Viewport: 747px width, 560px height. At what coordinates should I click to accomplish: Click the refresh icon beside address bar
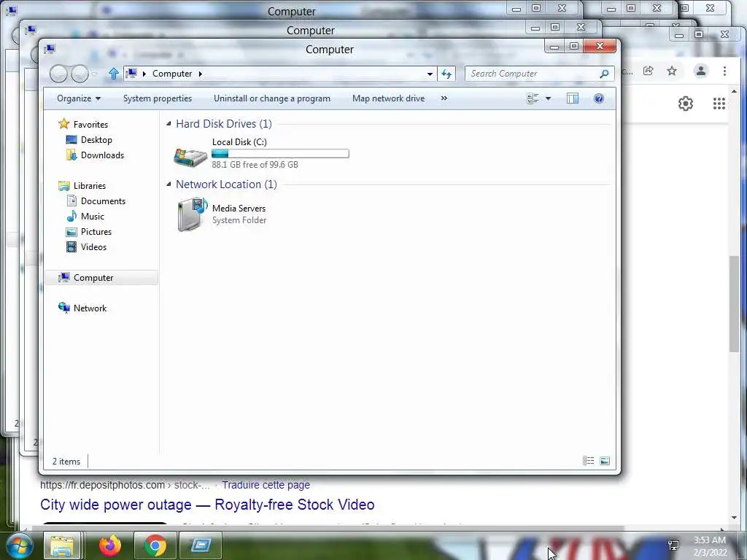pyautogui.click(x=446, y=74)
